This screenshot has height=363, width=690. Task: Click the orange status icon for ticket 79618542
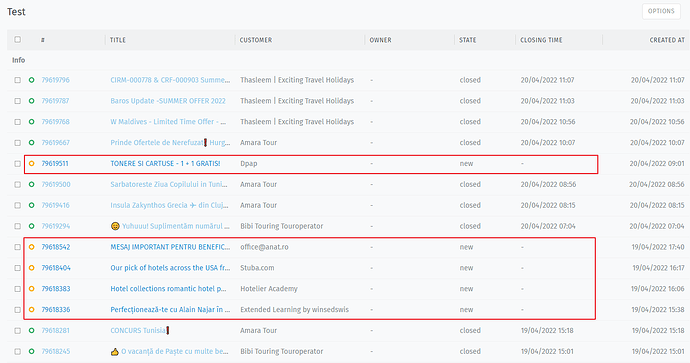pos(32,247)
